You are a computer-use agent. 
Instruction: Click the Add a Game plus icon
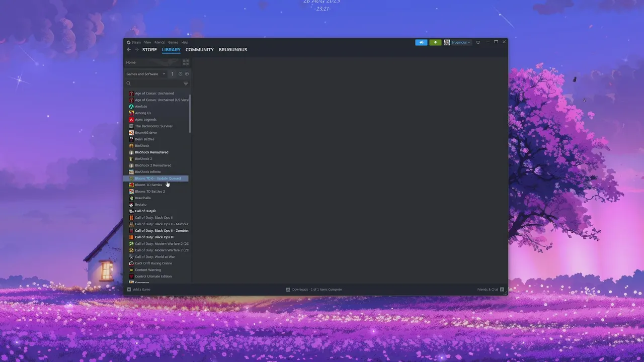[129, 290]
